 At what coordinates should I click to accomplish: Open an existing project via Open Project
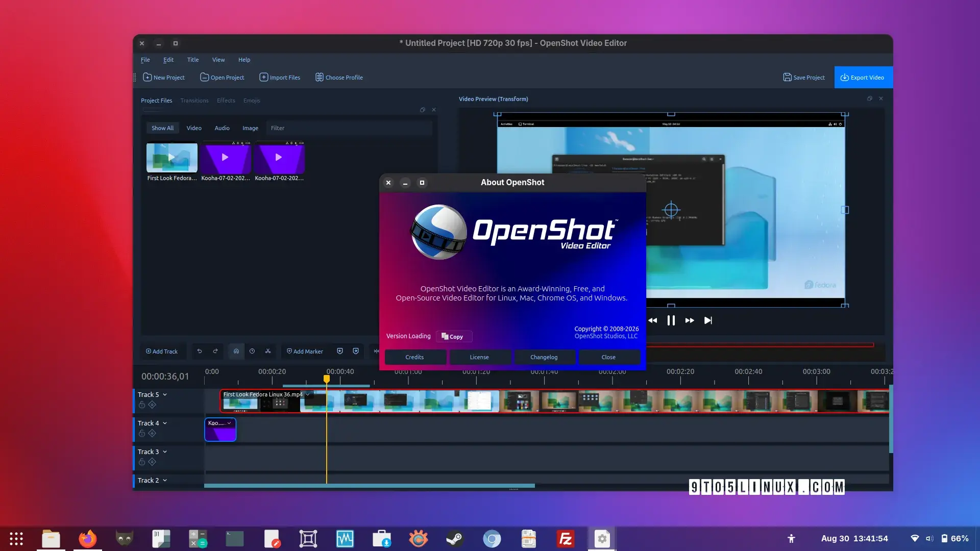pyautogui.click(x=222, y=78)
